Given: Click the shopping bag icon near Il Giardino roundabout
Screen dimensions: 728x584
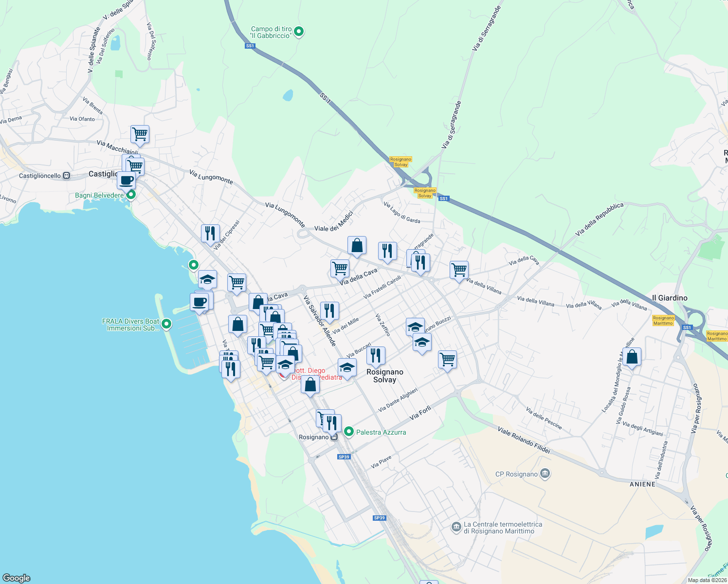Looking at the screenshot, I should click(632, 357).
